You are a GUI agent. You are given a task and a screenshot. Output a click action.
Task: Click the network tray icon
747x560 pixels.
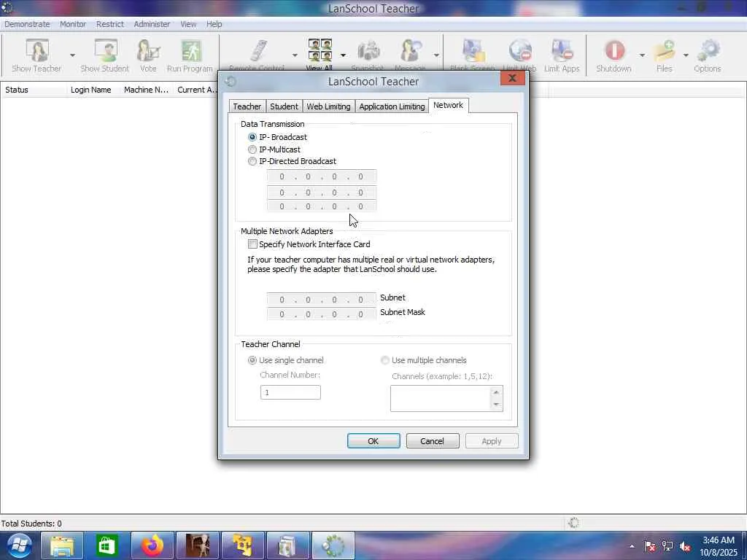(667, 546)
